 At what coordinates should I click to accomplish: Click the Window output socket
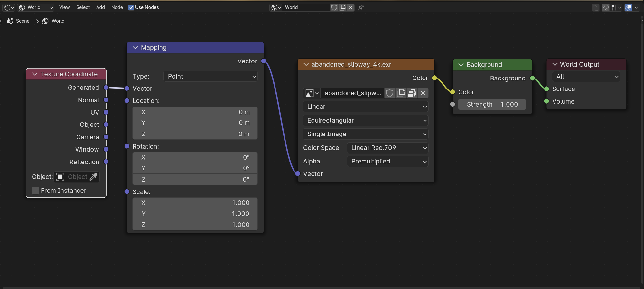click(x=106, y=149)
